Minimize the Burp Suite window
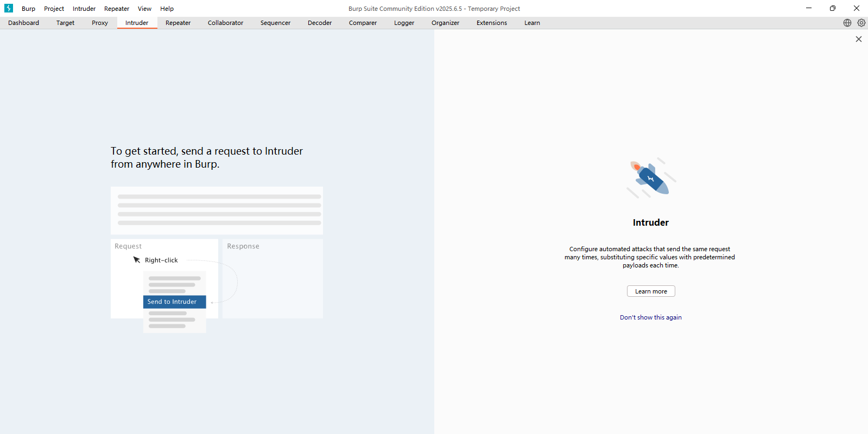Image resolution: width=868 pixels, height=434 pixels. click(808, 8)
